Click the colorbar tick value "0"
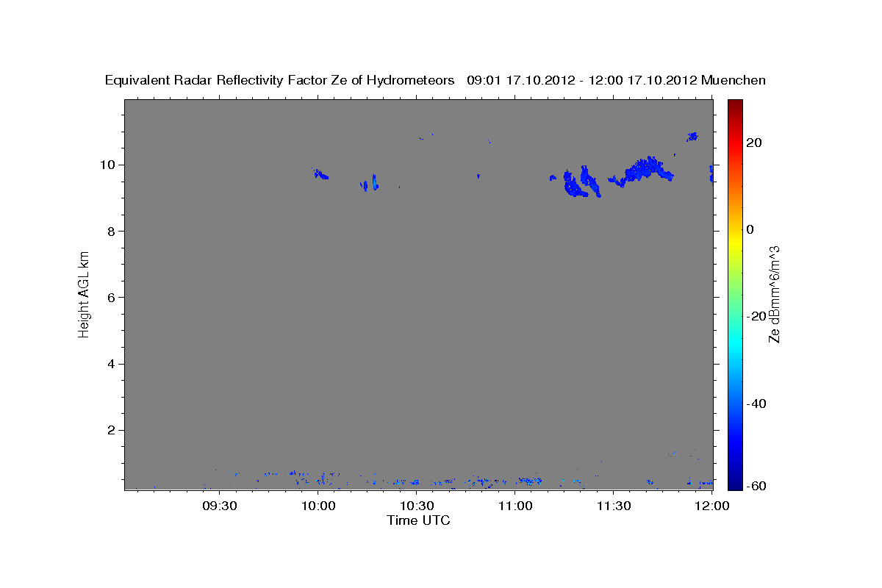This screenshot has width=882, height=588. pos(750,229)
